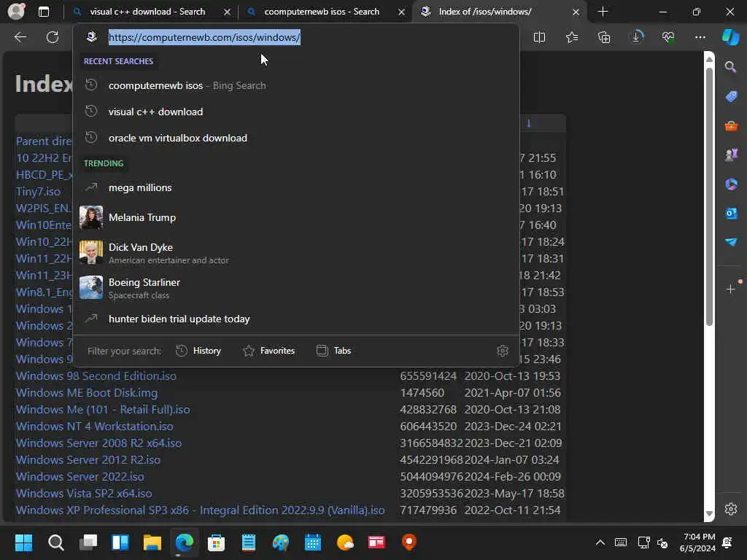Select trending mega millions suggestion

pos(296,187)
